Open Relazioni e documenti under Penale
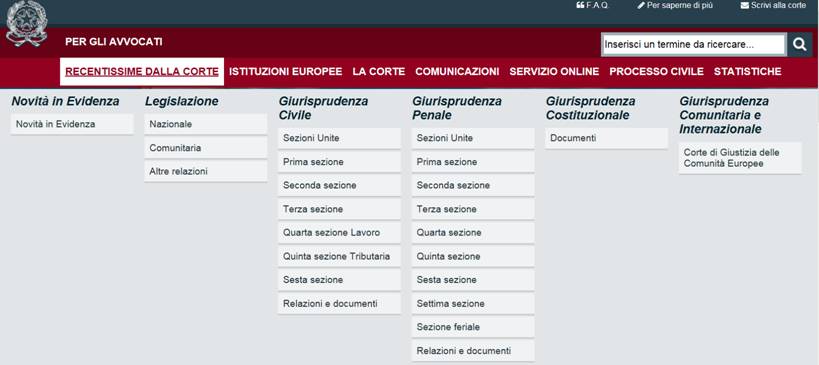 [x=473, y=351]
